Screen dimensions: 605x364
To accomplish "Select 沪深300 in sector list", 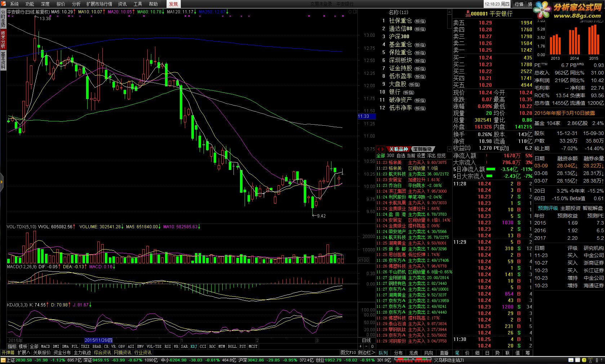I will tap(399, 36).
